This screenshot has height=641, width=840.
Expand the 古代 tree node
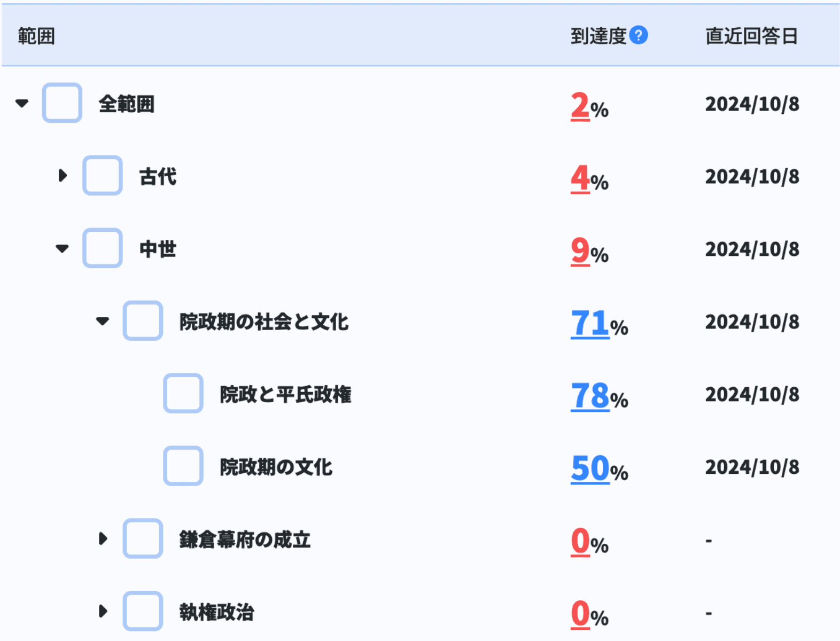pos(63,177)
